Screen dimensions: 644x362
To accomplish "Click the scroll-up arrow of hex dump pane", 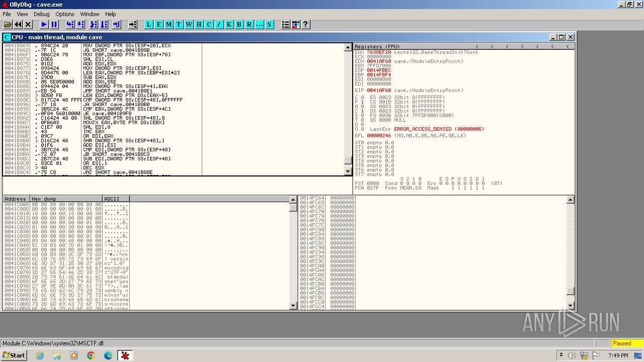I will coord(293,200).
